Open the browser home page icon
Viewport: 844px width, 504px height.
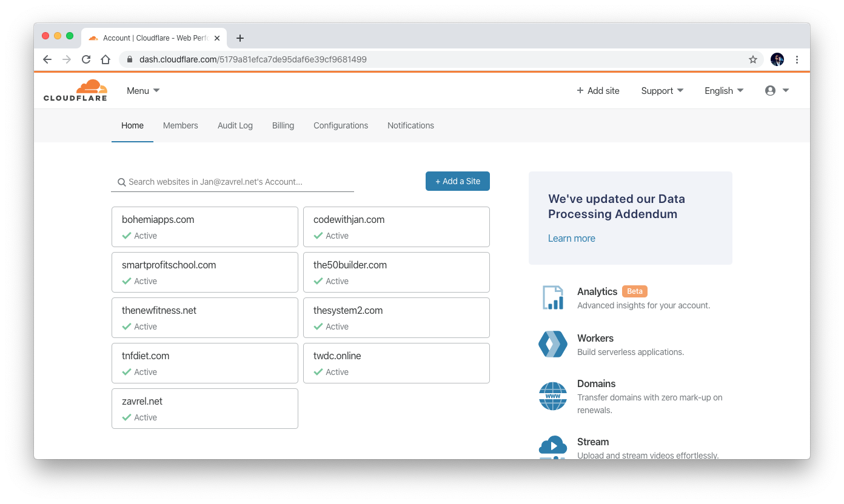pos(105,59)
